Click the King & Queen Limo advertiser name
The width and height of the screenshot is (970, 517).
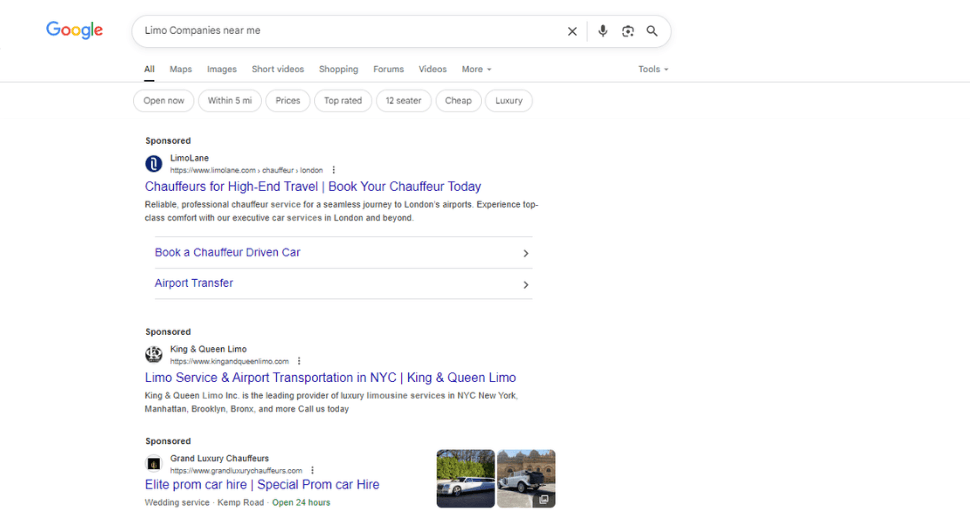coord(208,349)
